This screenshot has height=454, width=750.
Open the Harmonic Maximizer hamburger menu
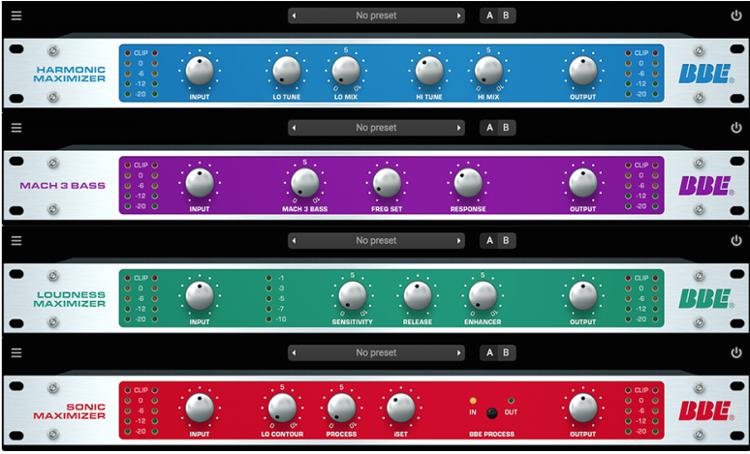pyautogui.click(x=16, y=15)
